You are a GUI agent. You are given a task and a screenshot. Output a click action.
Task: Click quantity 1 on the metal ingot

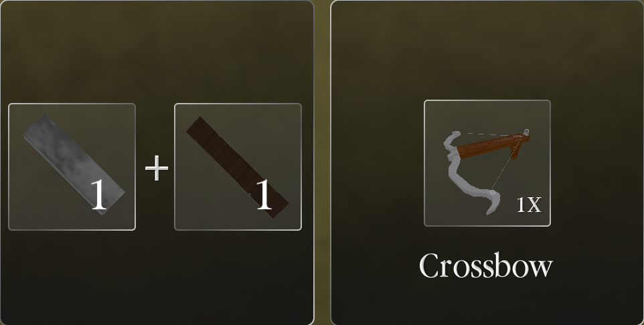(x=98, y=196)
